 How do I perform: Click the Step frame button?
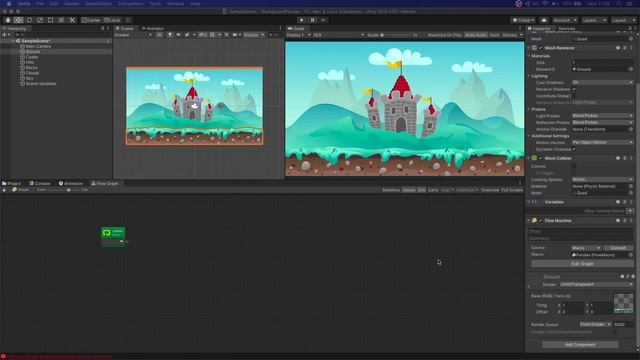323,20
